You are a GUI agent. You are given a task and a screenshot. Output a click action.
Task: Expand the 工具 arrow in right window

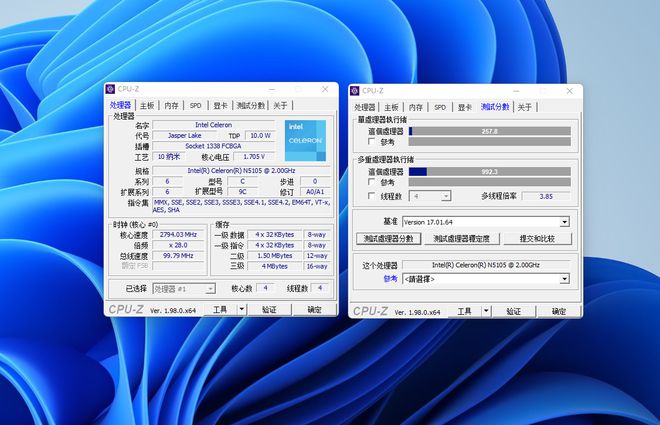click(486, 311)
